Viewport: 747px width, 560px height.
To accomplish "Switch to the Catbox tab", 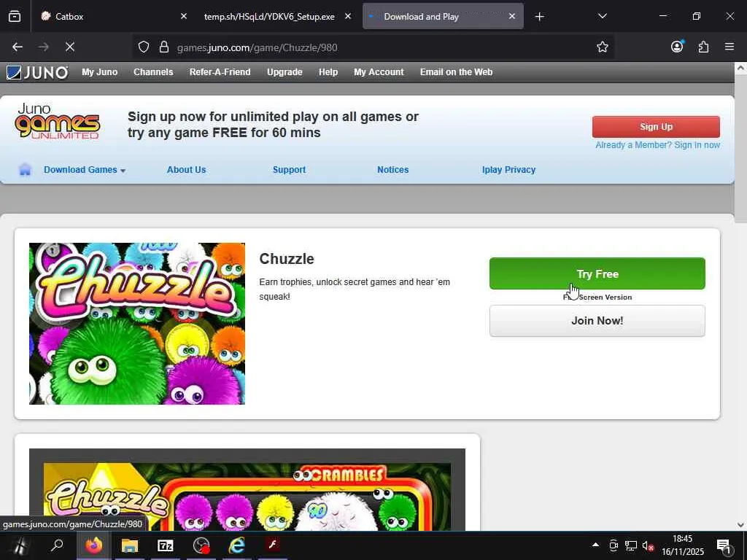I will (x=115, y=16).
